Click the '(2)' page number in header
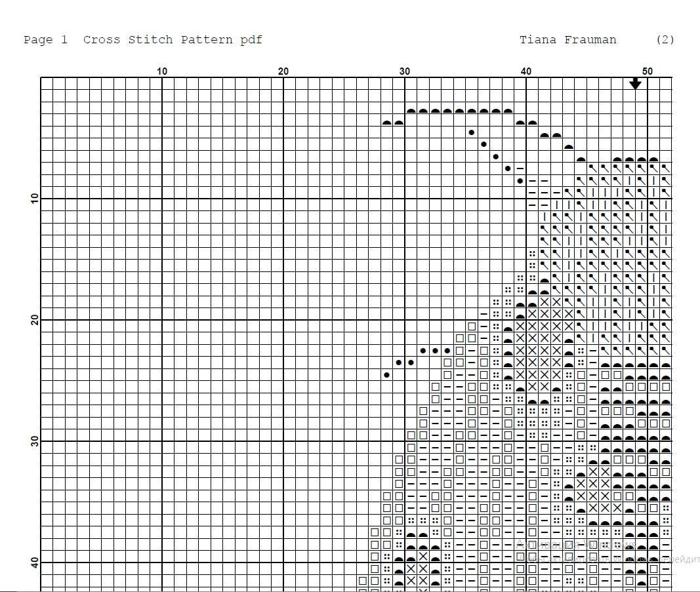 pos(665,40)
